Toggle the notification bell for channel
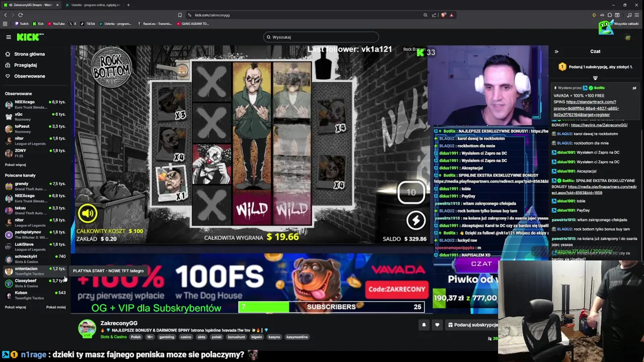 pyautogui.click(x=424, y=325)
